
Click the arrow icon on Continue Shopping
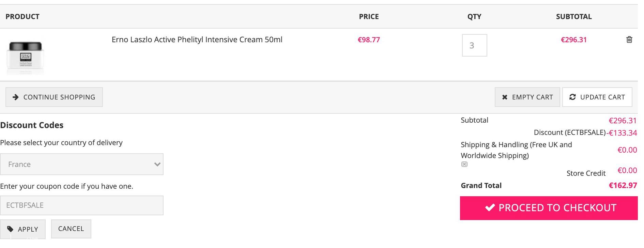coord(15,97)
